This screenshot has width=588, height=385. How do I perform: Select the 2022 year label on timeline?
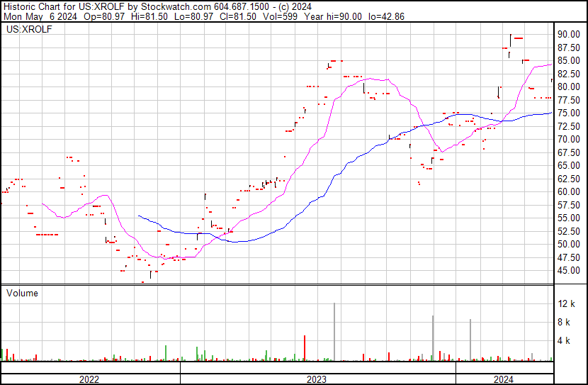(x=89, y=379)
